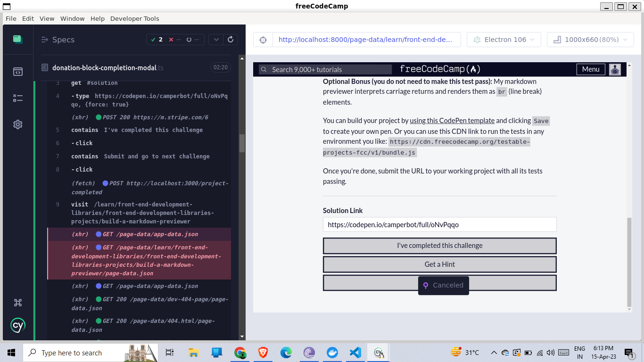Click the Cypress 'cy' logo at sidebar bottom

point(18,325)
